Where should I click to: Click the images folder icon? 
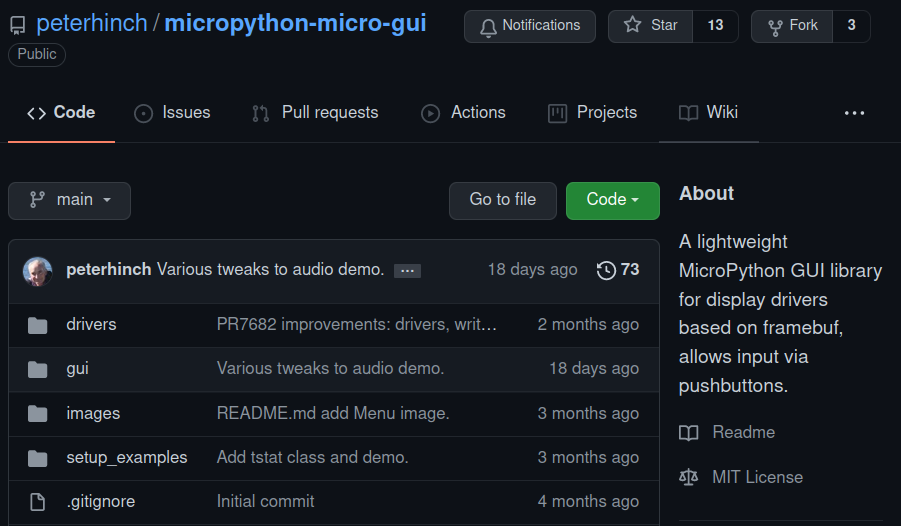[x=37, y=414]
